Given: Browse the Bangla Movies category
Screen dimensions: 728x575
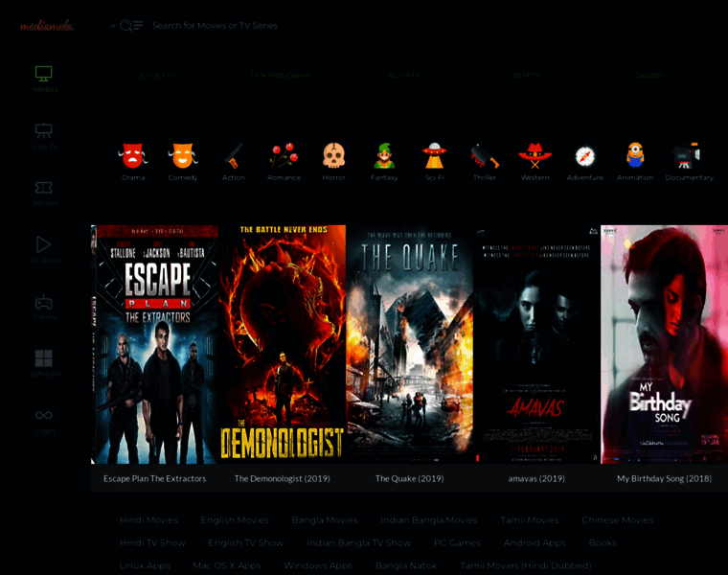Looking at the screenshot, I should pyautogui.click(x=325, y=520).
